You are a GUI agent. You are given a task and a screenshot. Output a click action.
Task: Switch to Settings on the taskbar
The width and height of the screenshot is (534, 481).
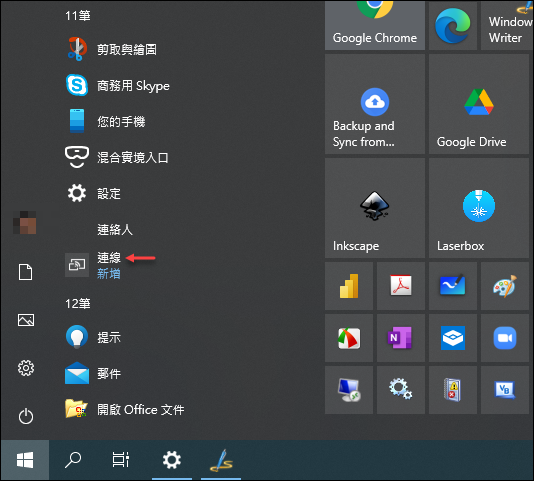point(172,460)
